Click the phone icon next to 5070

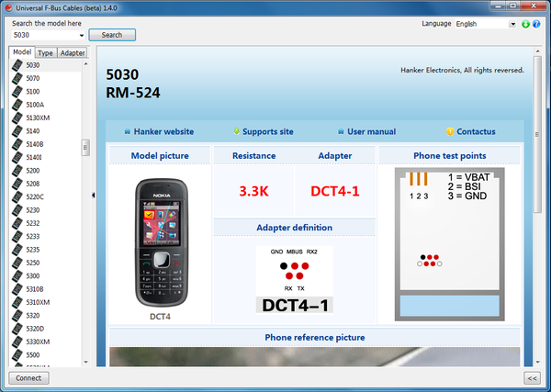(x=17, y=79)
